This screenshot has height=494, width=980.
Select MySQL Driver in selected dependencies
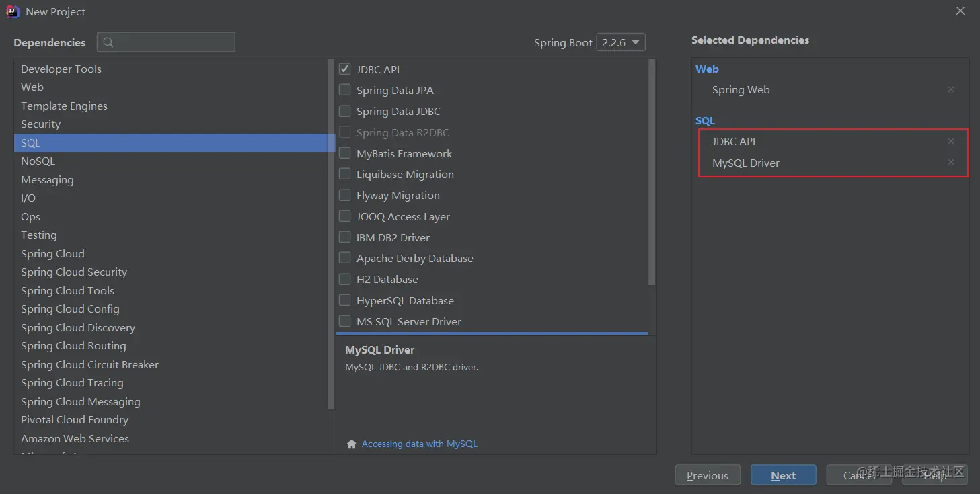746,163
